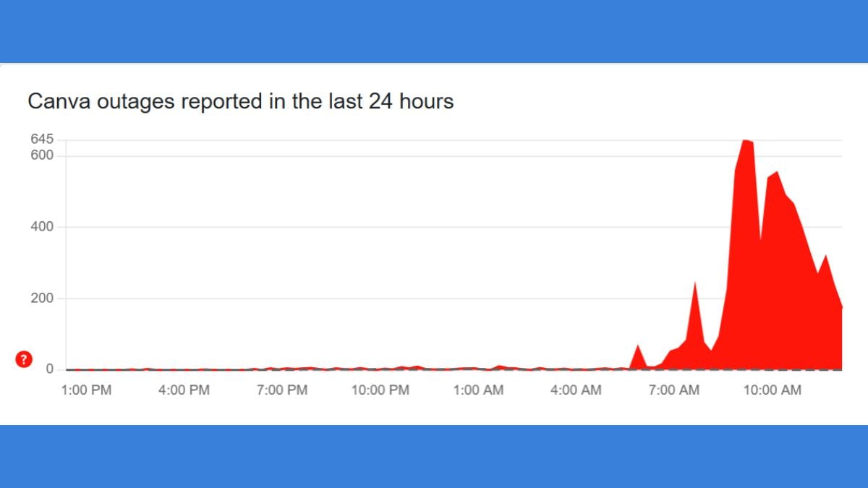
Task: Click the blue banner above the chart
Action: pyautogui.click(x=434, y=31)
